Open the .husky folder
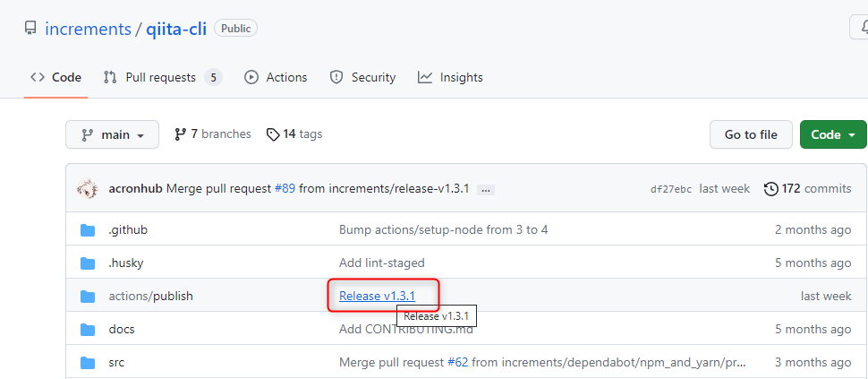The image size is (868, 379). coord(126,263)
